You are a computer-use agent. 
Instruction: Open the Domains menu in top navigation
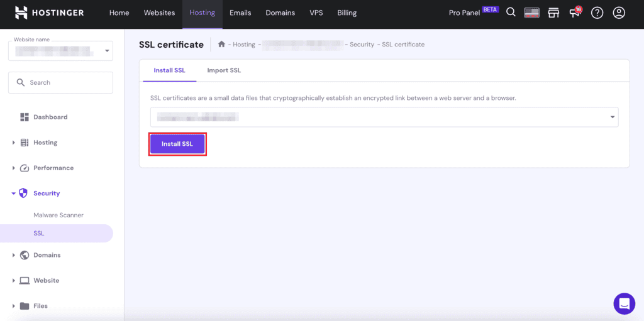(x=279, y=13)
